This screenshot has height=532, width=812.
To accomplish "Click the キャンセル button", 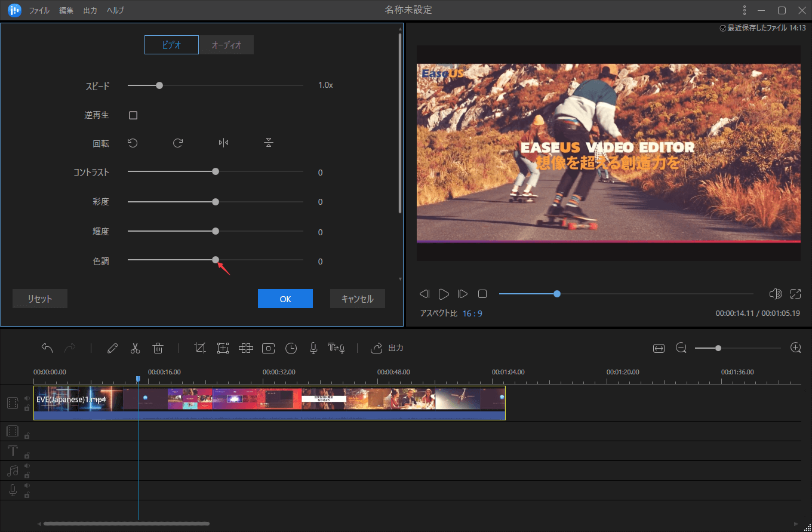I will (x=358, y=299).
